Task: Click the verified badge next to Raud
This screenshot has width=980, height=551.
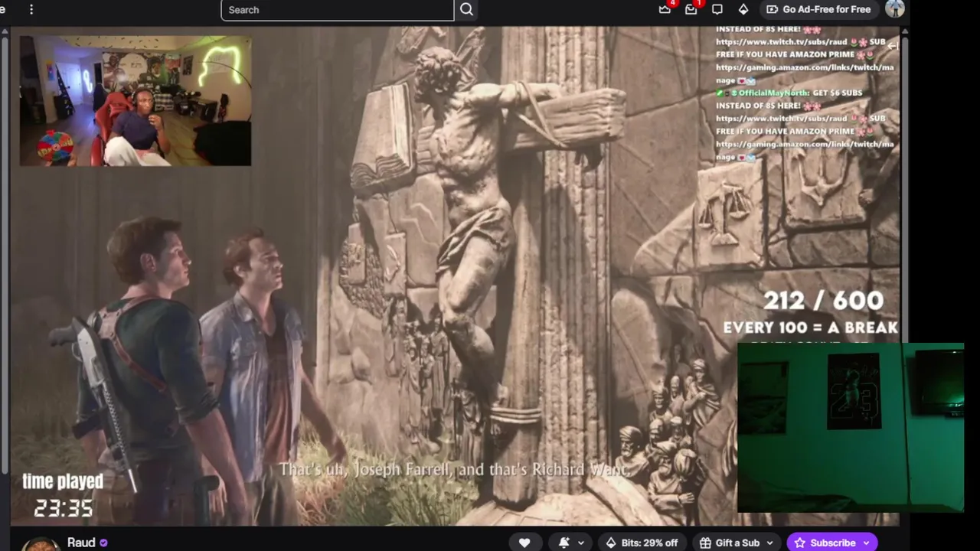Action: pyautogui.click(x=103, y=543)
